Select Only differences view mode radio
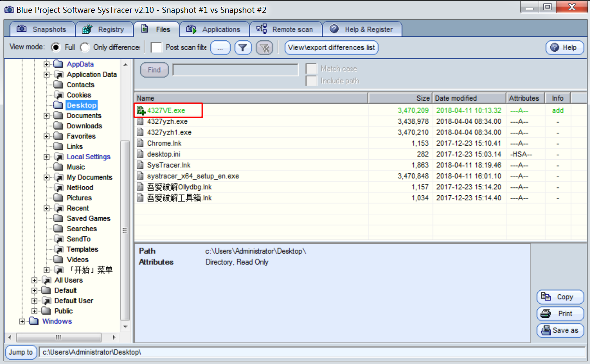590x364 pixels. tap(85, 47)
